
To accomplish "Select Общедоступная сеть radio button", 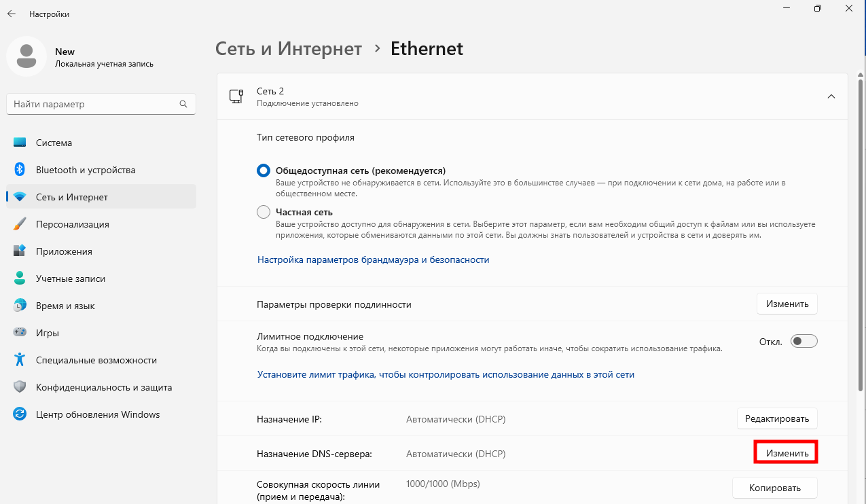I will [264, 170].
